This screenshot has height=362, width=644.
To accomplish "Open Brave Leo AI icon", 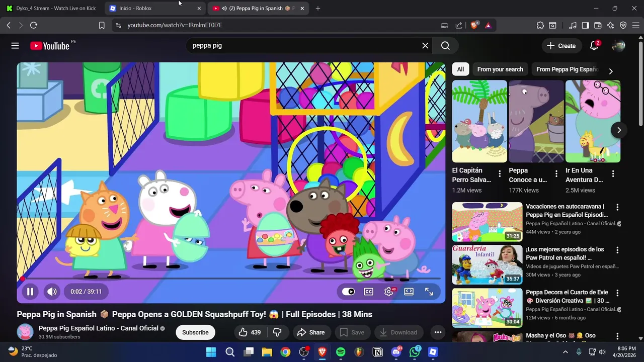I will point(611,25).
